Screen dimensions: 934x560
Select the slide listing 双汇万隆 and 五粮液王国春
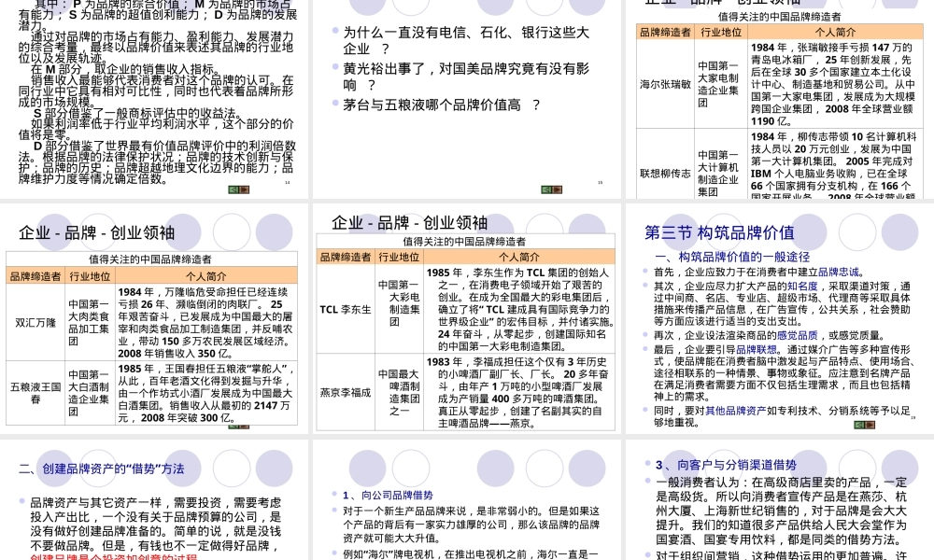pyautogui.click(x=154, y=319)
